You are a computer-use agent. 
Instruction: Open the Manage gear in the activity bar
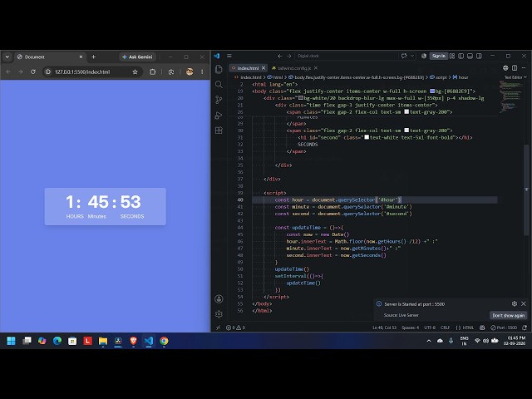click(x=219, y=314)
